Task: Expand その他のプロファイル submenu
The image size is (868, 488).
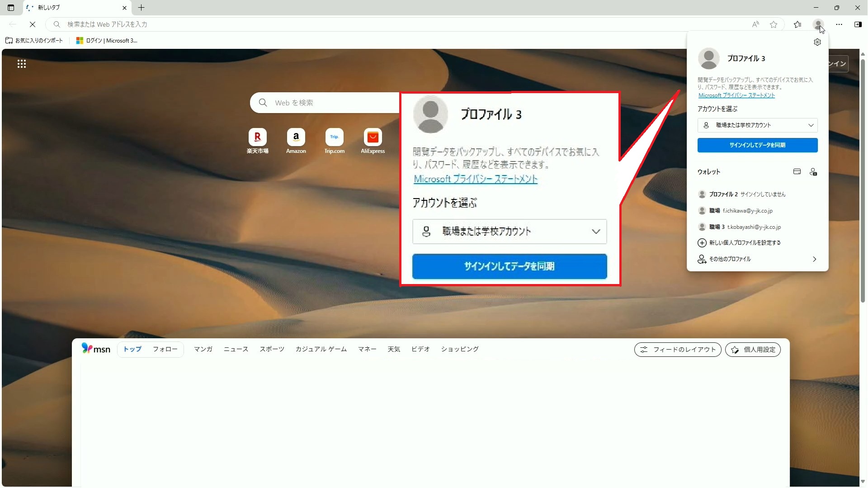Action: pyautogui.click(x=757, y=259)
